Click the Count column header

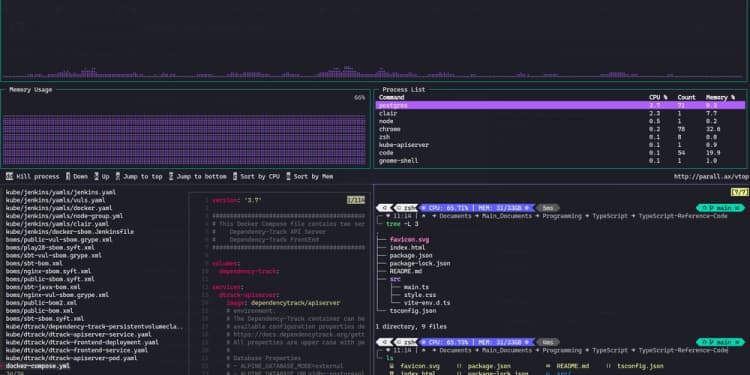click(686, 98)
